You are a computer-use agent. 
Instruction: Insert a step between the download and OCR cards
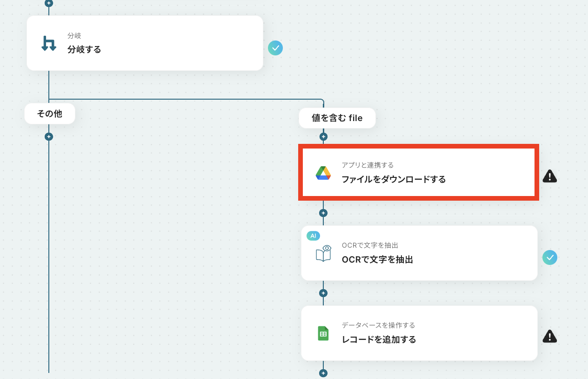pyautogui.click(x=323, y=213)
